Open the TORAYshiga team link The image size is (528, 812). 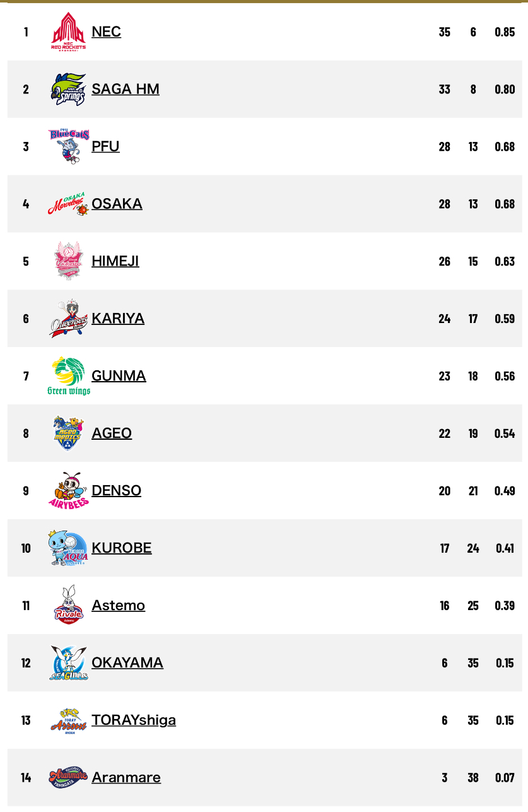[x=134, y=720]
